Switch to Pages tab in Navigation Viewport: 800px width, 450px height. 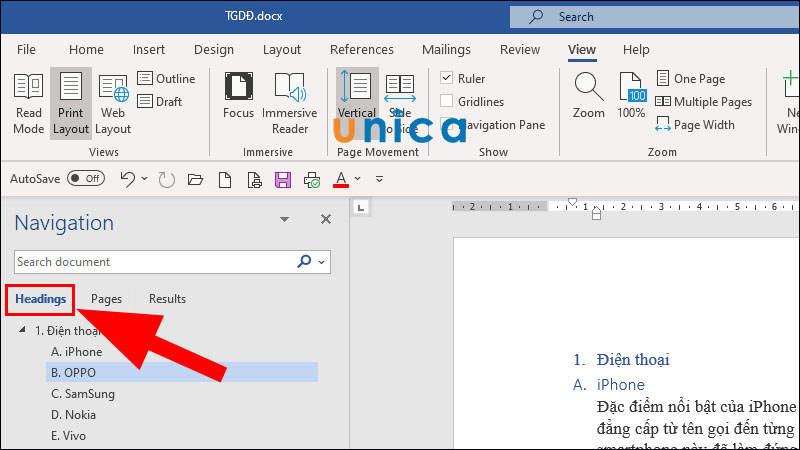tap(107, 299)
